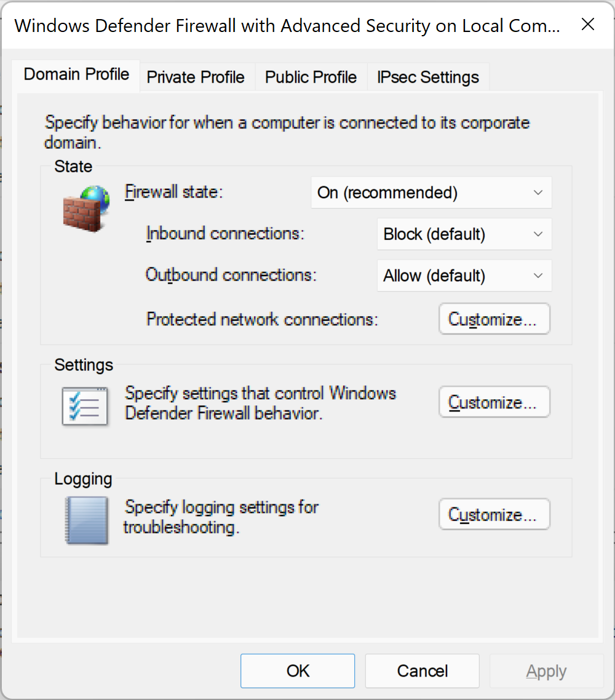615x700 pixels.
Task: Click the 'Protected network connections:' label
Action: [262, 319]
